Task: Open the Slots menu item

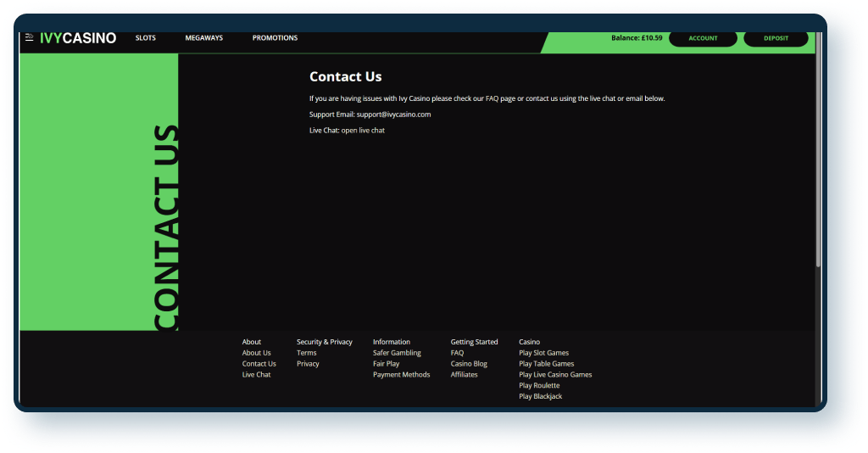Action: point(146,38)
